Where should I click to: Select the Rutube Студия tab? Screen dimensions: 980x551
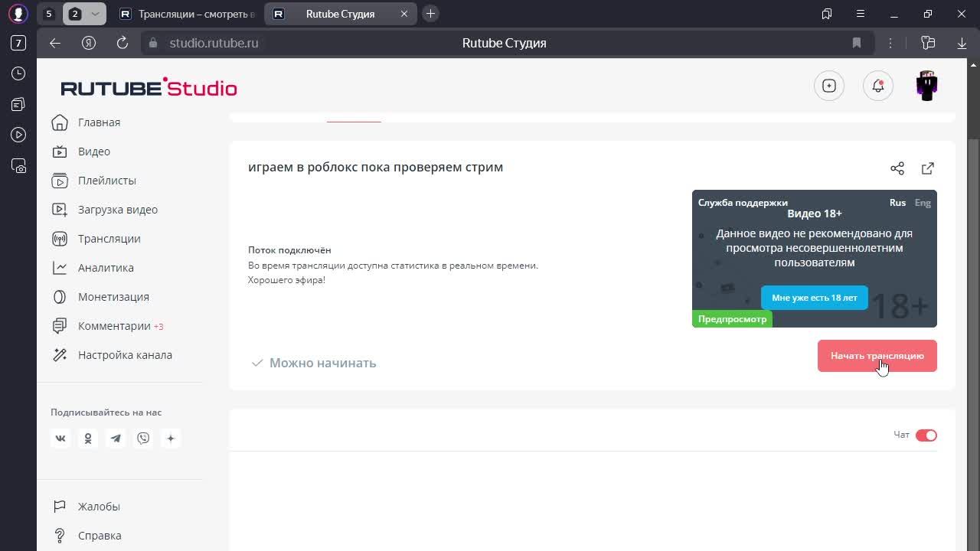[x=341, y=14]
